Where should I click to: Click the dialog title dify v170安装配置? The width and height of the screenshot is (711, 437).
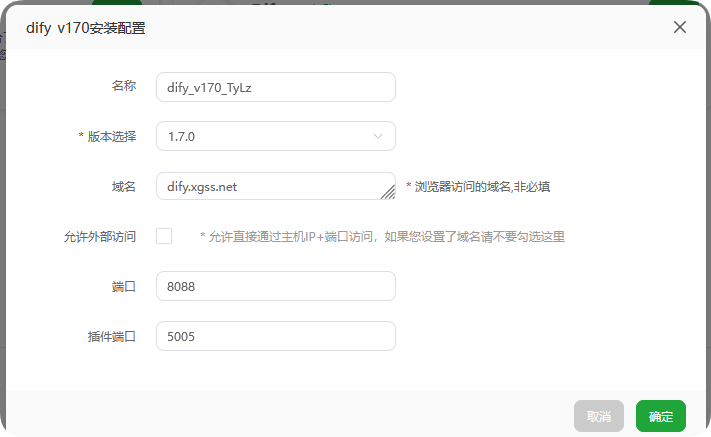pyautogui.click(x=86, y=28)
